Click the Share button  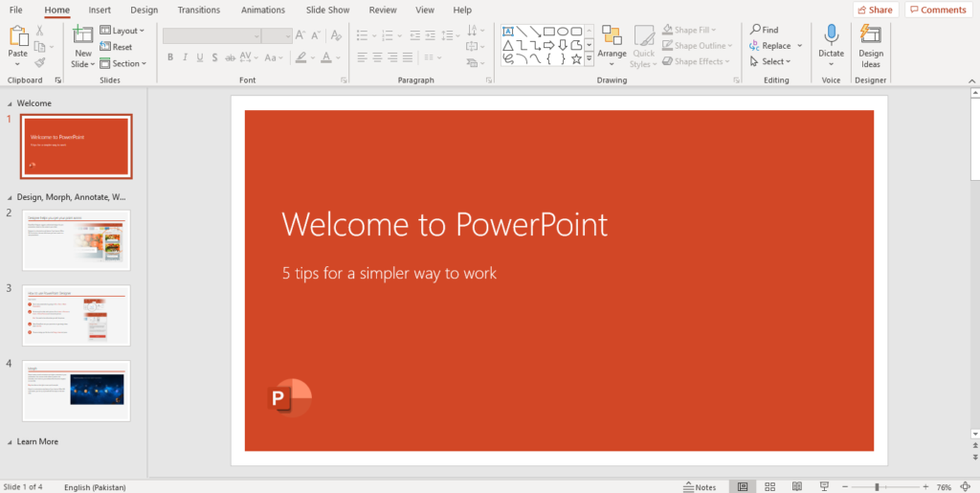click(x=874, y=10)
